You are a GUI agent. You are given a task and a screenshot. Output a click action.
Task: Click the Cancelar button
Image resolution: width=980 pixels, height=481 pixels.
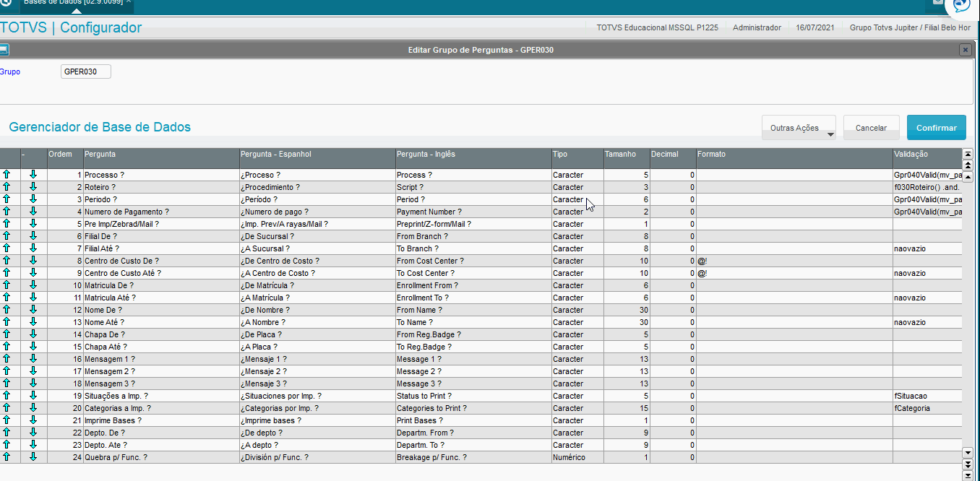click(x=871, y=128)
